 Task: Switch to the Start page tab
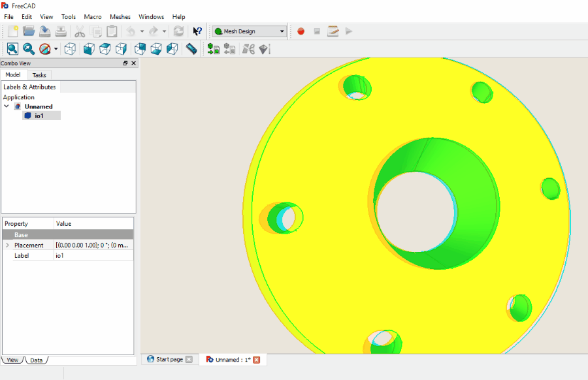[x=169, y=359]
